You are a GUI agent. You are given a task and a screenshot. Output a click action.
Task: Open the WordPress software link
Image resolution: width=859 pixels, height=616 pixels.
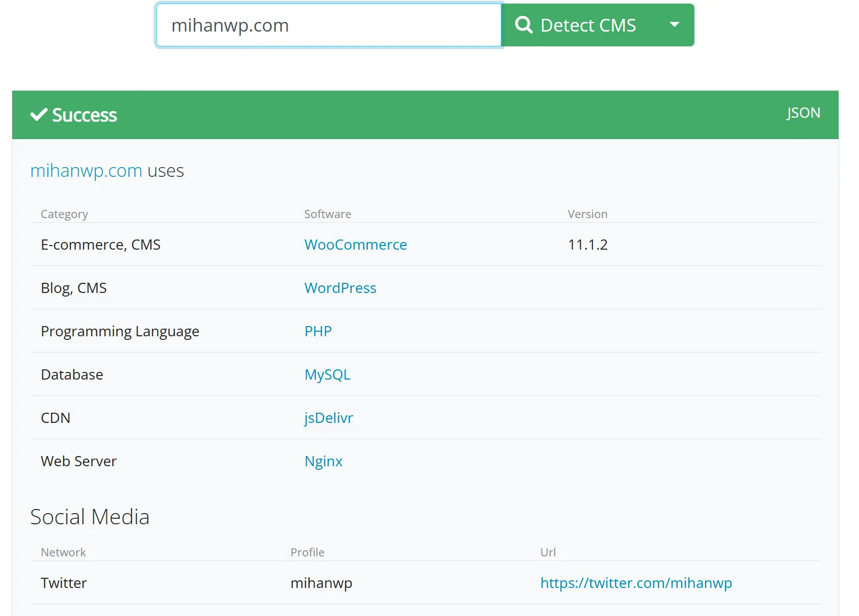pyautogui.click(x=340, y=288)
